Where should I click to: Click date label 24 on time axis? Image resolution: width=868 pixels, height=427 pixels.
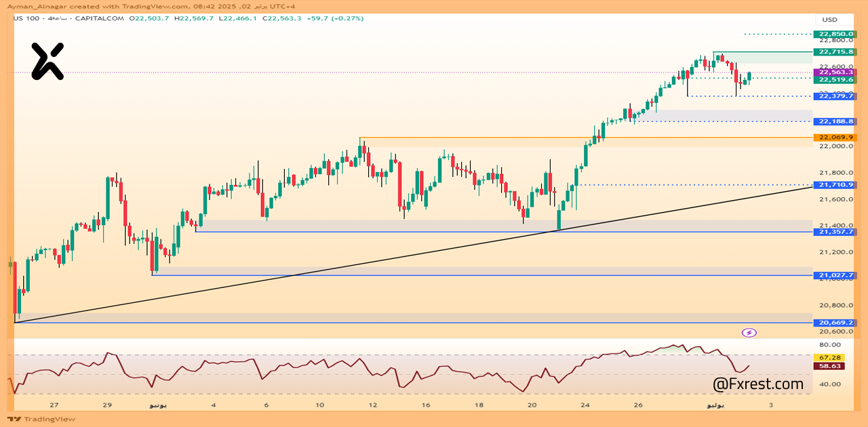(x=585, y=405)
